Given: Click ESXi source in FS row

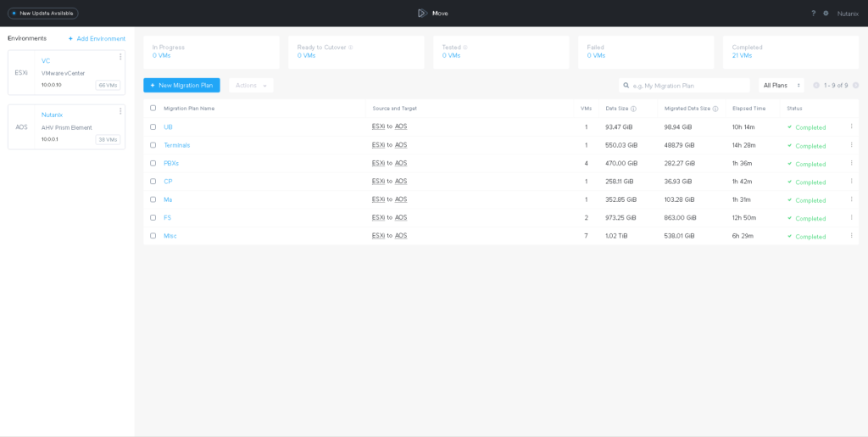Looking at the screenshot, I should (x=379, y=218).
